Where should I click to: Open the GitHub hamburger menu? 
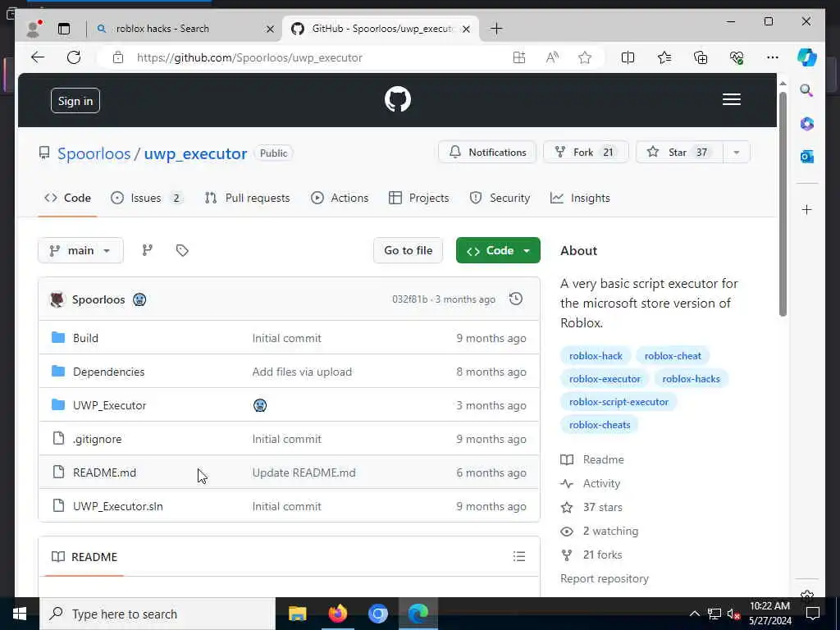[x=731, y=99]
